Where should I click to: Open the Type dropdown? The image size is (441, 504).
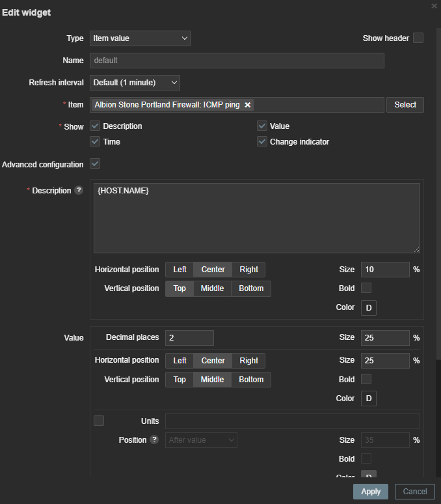click(140, 38)
